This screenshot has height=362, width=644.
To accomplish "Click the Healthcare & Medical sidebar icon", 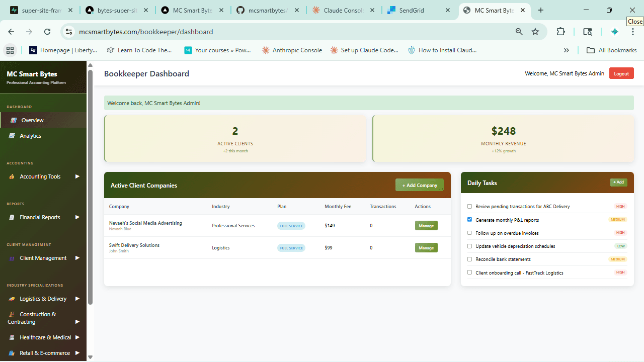I will point(12,337).
